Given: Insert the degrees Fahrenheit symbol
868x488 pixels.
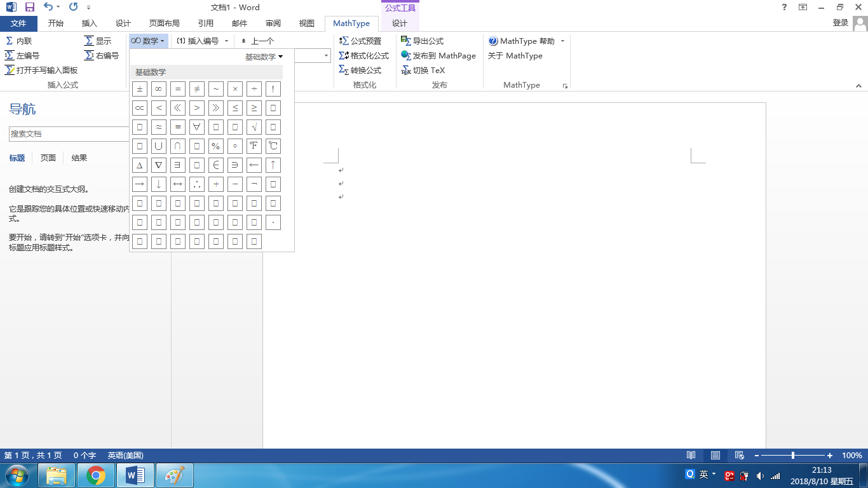Looking at the screenshot, I should click(x=254, y=146).
